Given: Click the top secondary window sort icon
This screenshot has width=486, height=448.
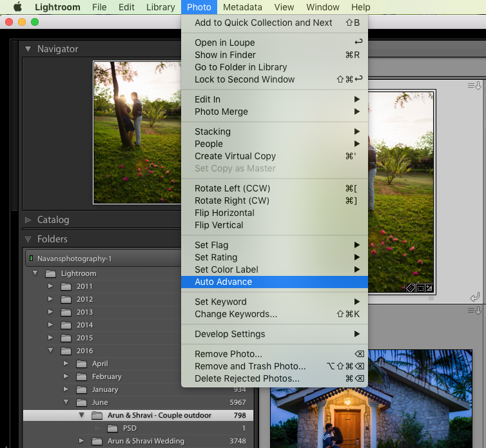Looking at the screenshot, I should coord(474,85).
